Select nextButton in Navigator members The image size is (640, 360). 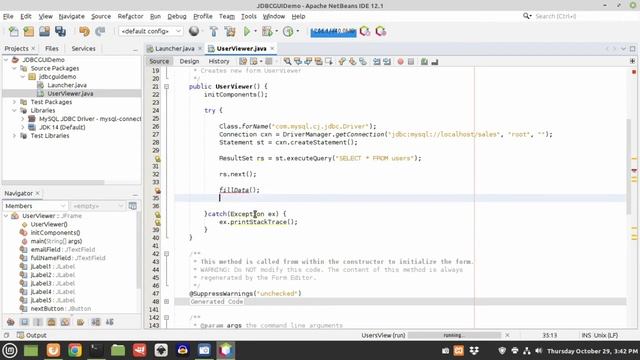point(60,309)
